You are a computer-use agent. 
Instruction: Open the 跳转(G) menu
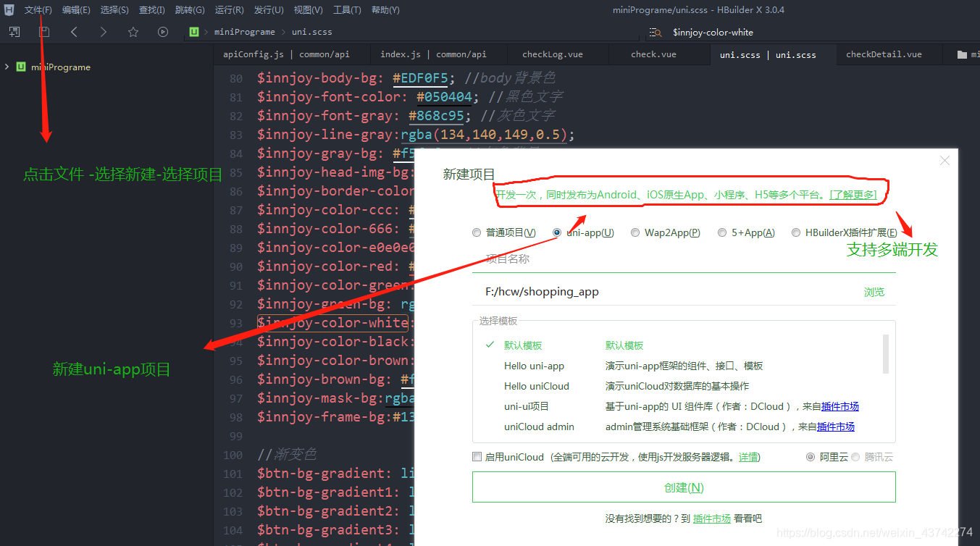coord(190,10)
